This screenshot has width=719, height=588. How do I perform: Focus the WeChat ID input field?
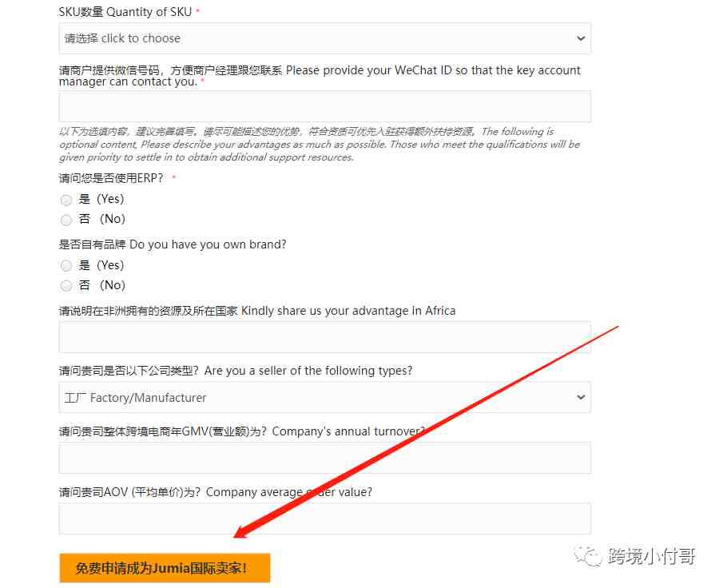point(324,106)
